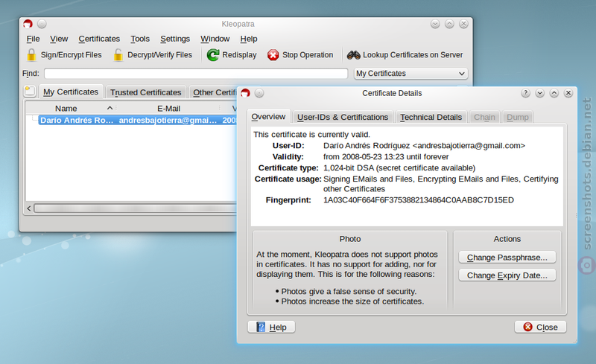Click the scrollbar left arrow in certificate list
Screen dimensions: 596x364
(x=29, y=208)
